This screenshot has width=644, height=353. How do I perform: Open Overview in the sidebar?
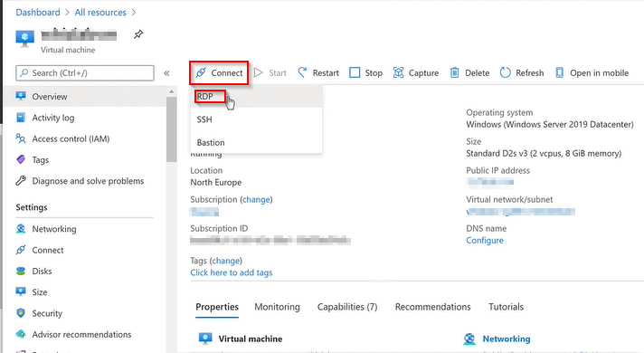pyautogui.click(x=85, y=97)
